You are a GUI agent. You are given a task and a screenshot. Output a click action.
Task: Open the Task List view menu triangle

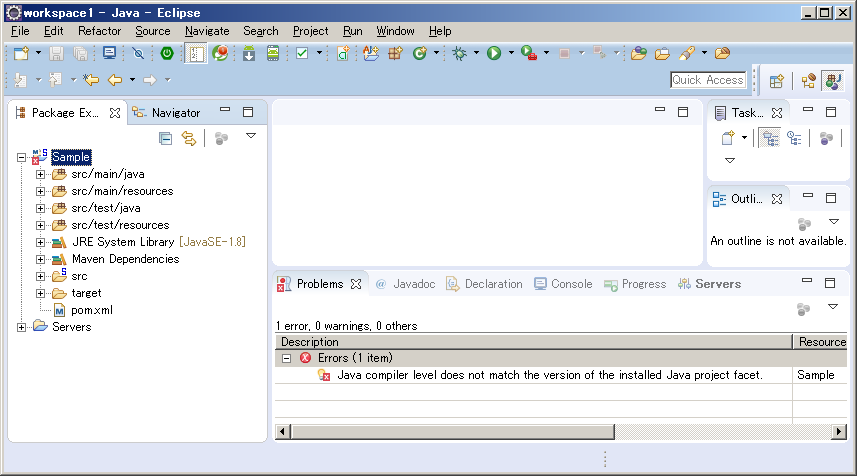click(730, 160)
